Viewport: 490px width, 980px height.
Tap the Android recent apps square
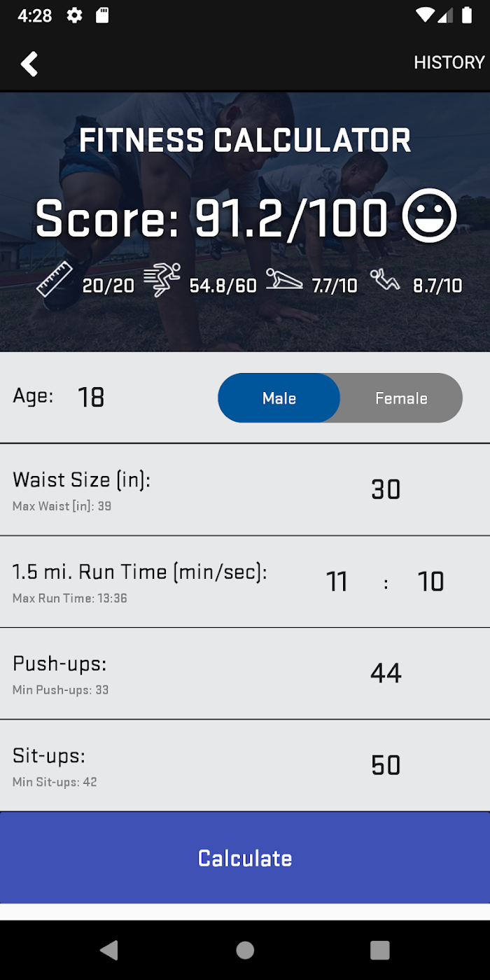pyautogui.click(x=379, y=950)
